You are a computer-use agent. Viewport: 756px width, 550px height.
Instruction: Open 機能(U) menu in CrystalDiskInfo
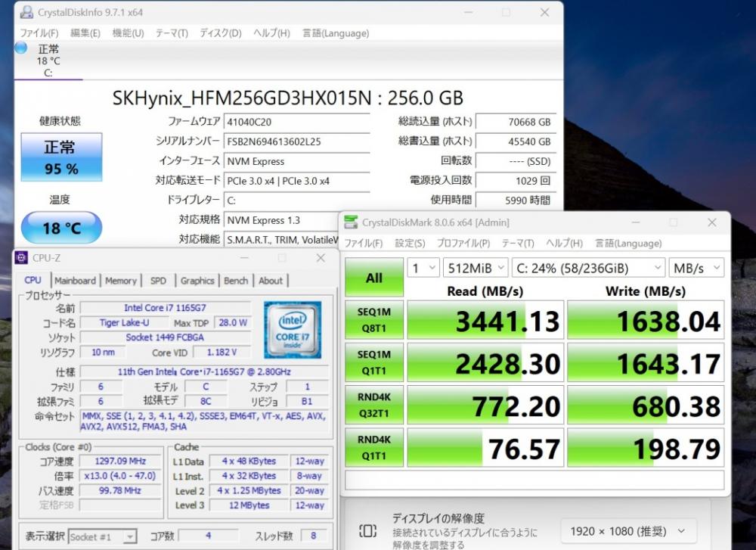click(128, 33)
